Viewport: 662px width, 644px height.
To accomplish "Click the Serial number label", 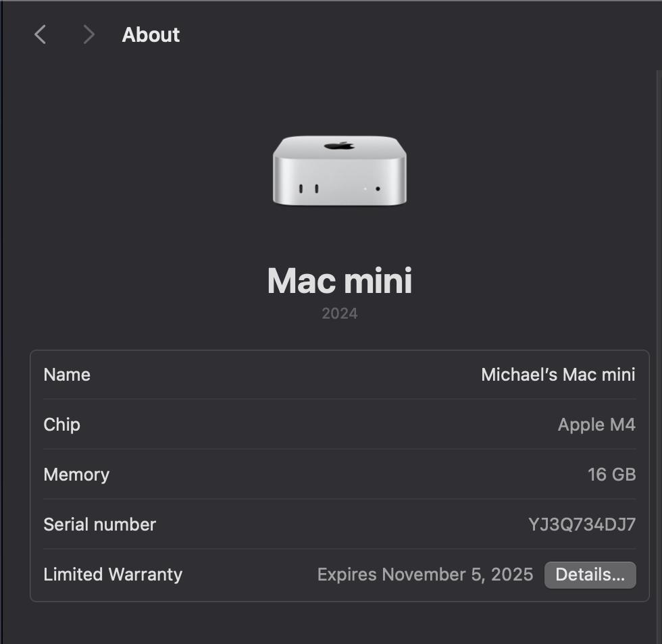I will tap(100, 525).
